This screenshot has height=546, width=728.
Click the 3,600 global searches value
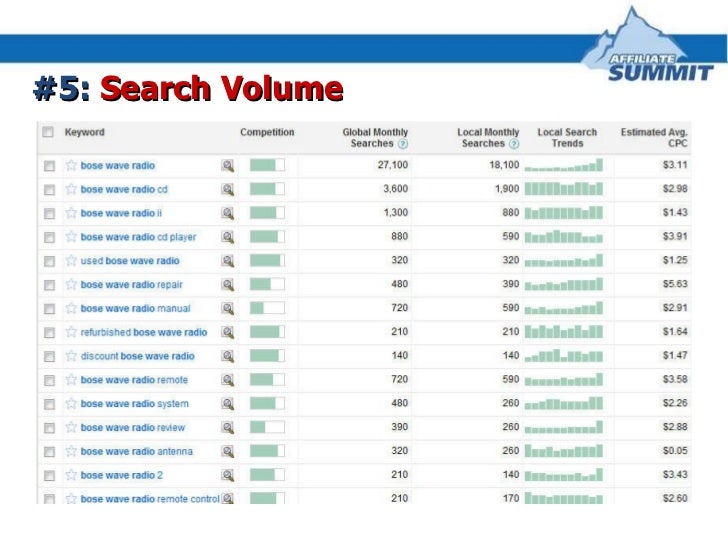coord(396,189)
